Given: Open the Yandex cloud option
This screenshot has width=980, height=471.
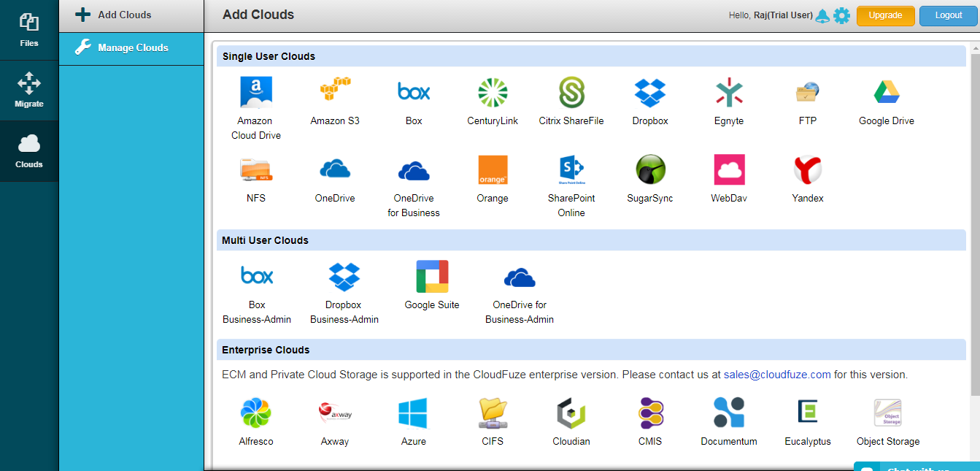Looking at the screenshot, I should click(x=808, y=169).
